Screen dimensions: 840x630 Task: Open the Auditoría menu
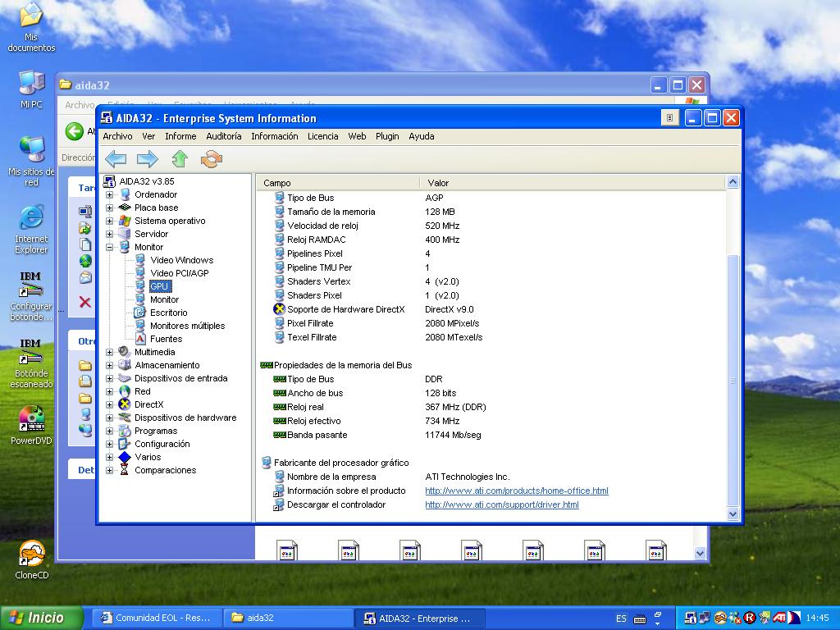223,136
